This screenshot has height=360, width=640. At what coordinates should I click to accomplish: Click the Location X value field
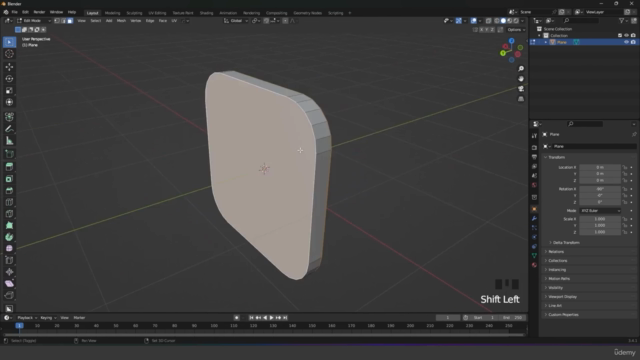(x=600, y=167)
